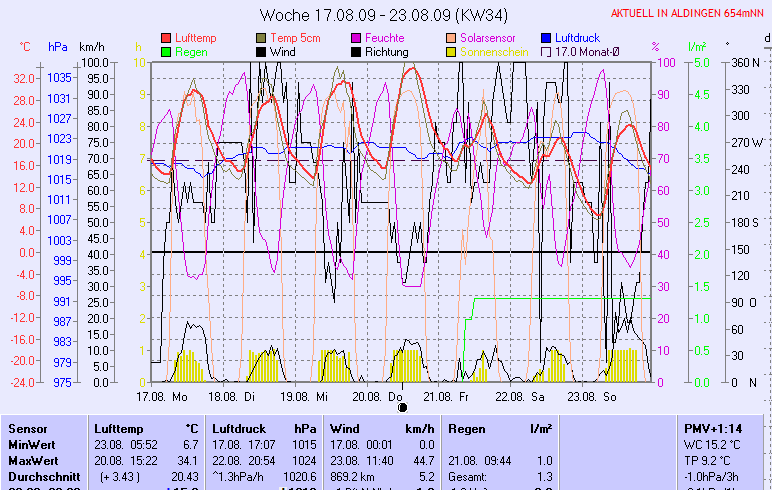Click the moon phase icon below the chart

pos(402,407)
